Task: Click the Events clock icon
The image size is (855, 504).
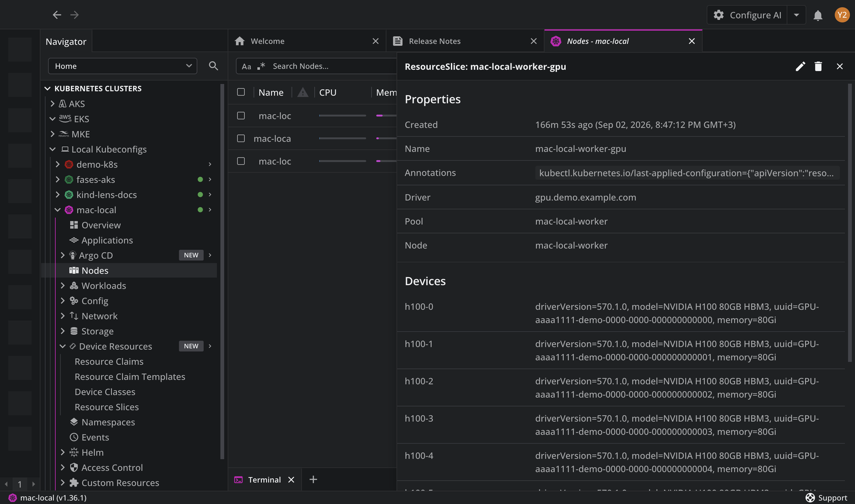Action: (x=74, y=437)
